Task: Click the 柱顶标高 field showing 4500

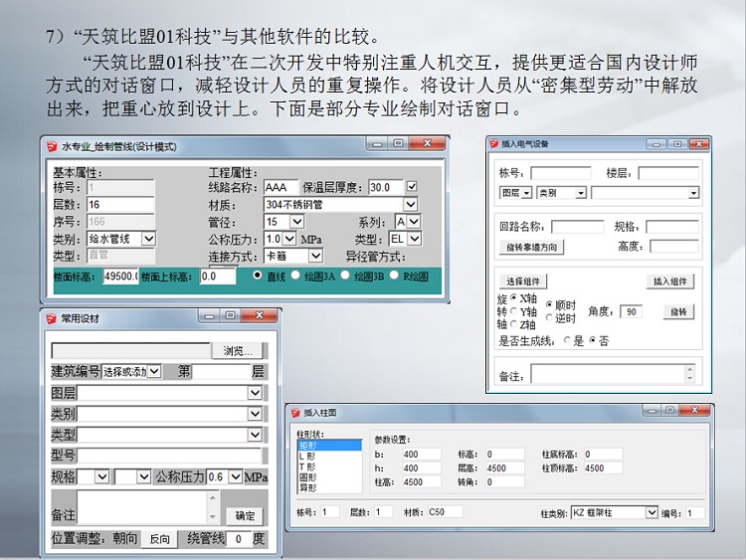Action: coord(603,467)
